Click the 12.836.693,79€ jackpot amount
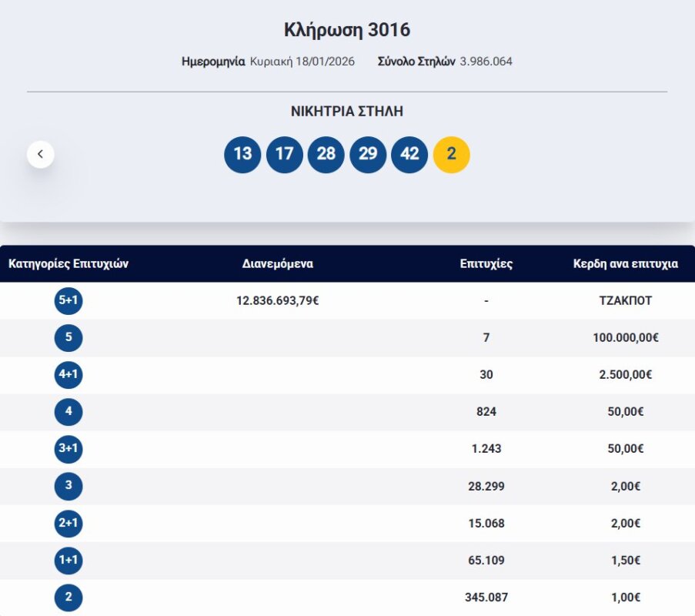 278,301
